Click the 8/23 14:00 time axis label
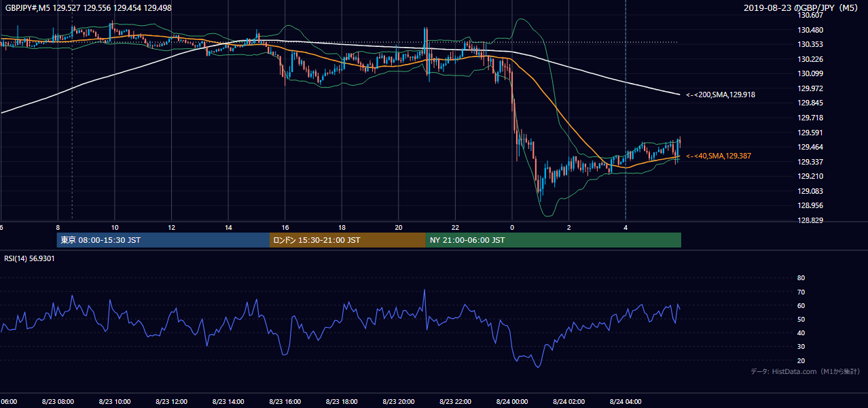 click(x=228, y=401)
